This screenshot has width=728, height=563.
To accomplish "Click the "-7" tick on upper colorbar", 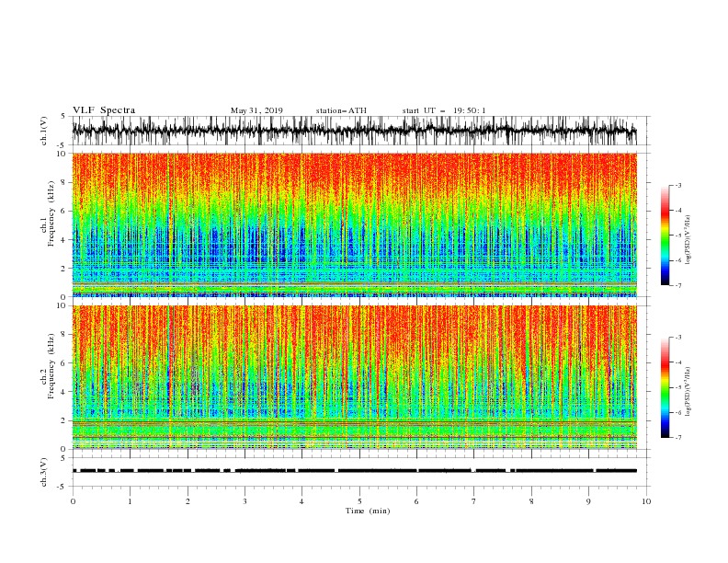I will tap(677, 285).
